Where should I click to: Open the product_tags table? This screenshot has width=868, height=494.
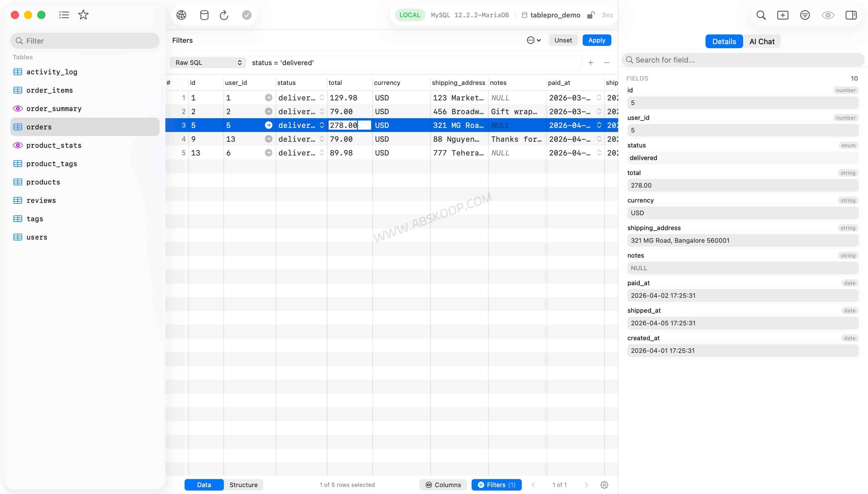point(85,164)
